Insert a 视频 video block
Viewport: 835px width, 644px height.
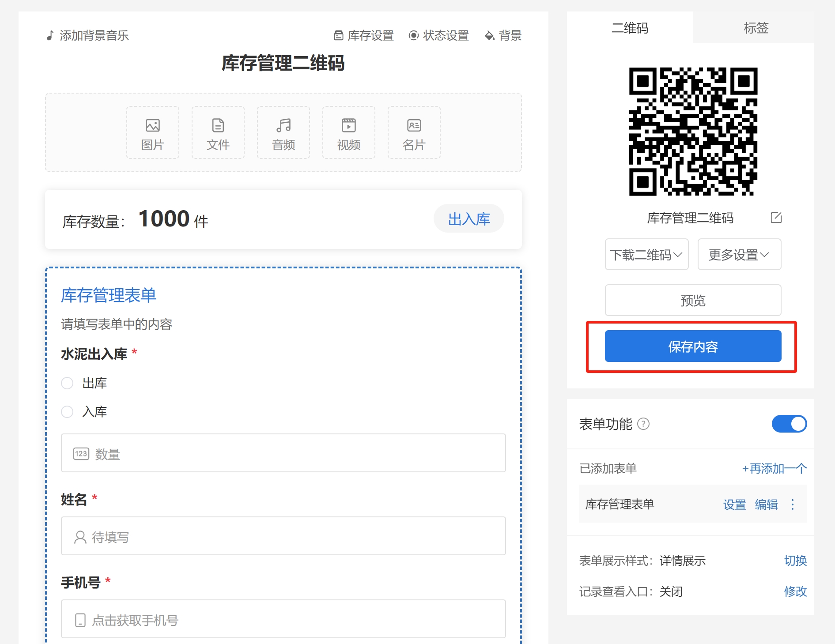[x=349, y=132]
